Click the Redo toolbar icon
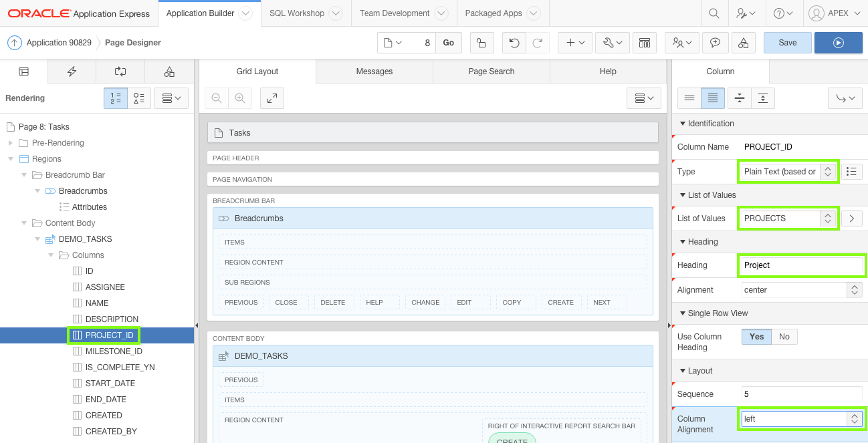This screenshot has width=868, height=443. click(x=538, y=42)
